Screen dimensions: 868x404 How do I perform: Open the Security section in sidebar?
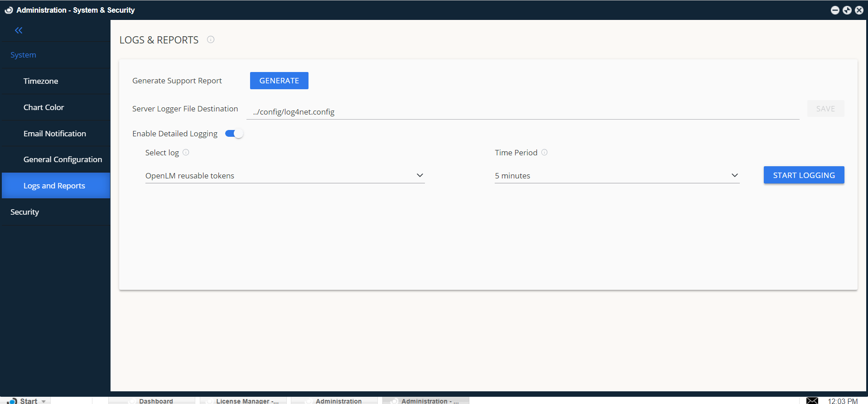click(25, 212)
